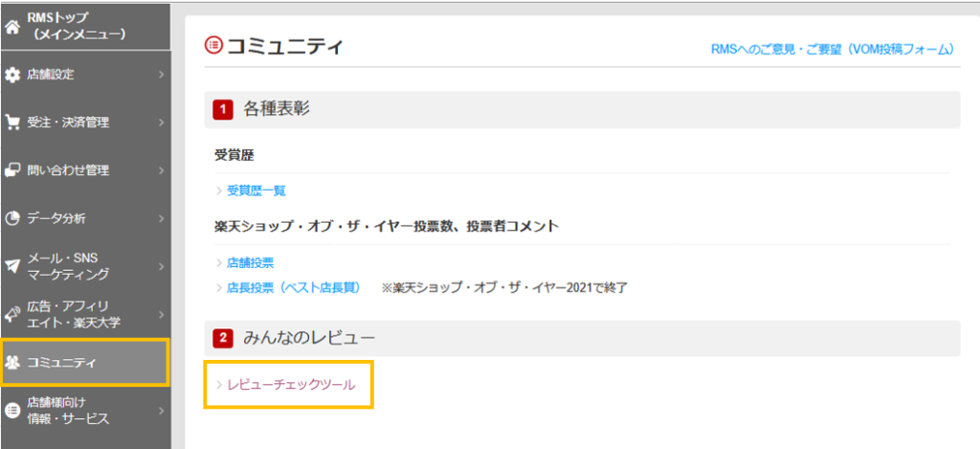The image size is (980, 449).
Task: Click the 受賞歴 subheading text
Action: (x=234, y=156)
